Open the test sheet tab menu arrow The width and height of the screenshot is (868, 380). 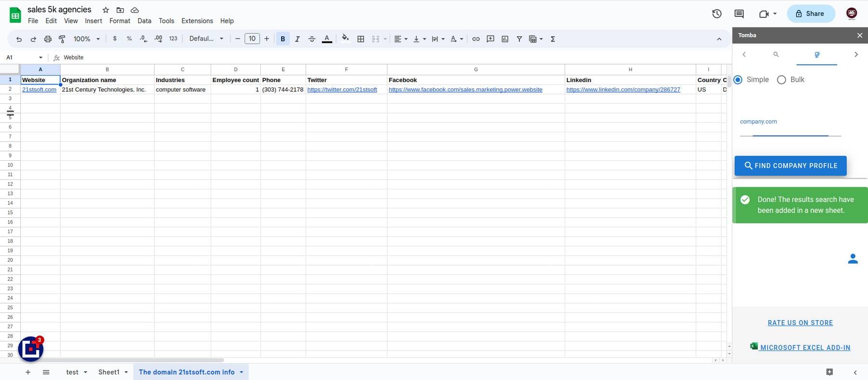point(85,372)
